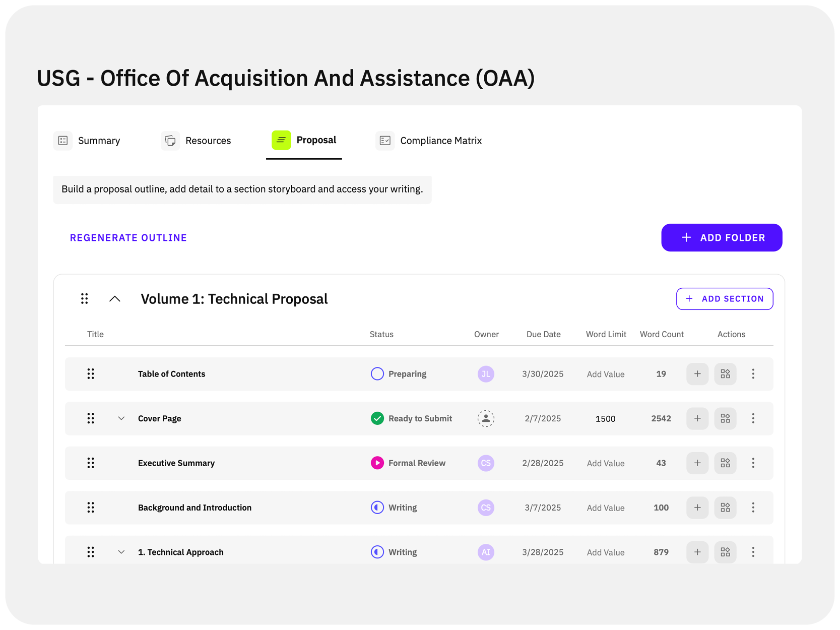
Task: Click plus button on Technical Approach row
Action: [697, 552]
